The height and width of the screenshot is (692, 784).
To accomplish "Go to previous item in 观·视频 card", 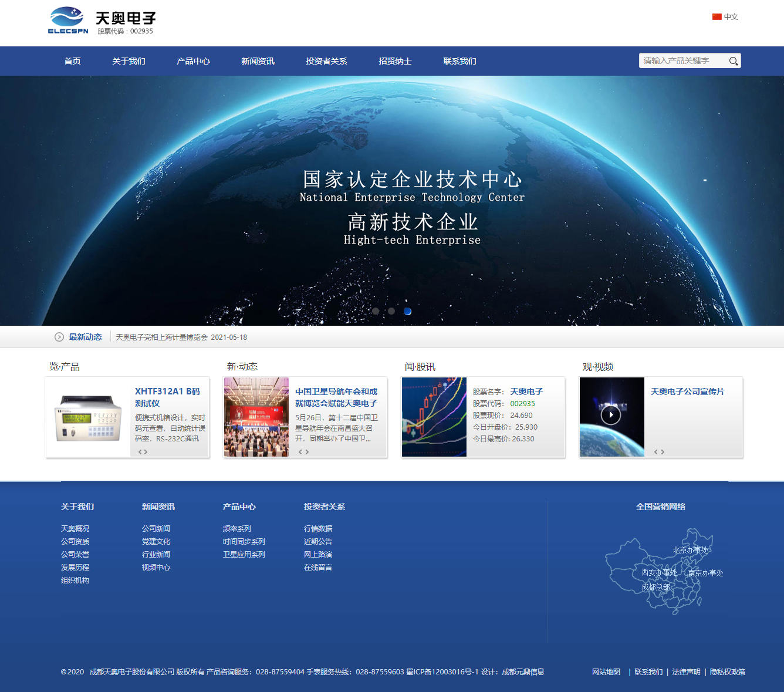I will [656, 452].
